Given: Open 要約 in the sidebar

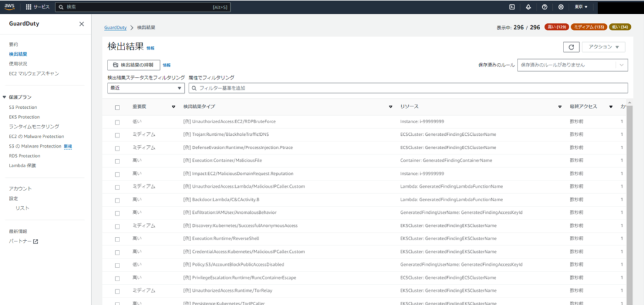Looking at the screenshot, I should click(x=13, y=44).
